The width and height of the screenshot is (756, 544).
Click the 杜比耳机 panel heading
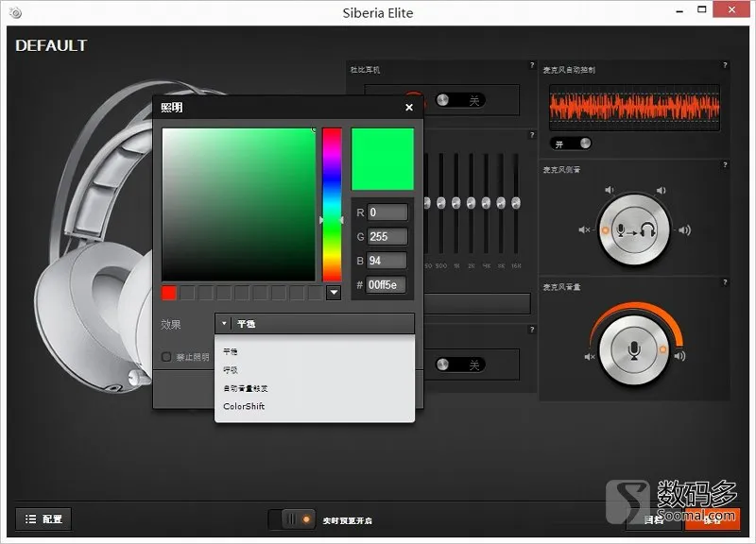click(x=365, y=70)
